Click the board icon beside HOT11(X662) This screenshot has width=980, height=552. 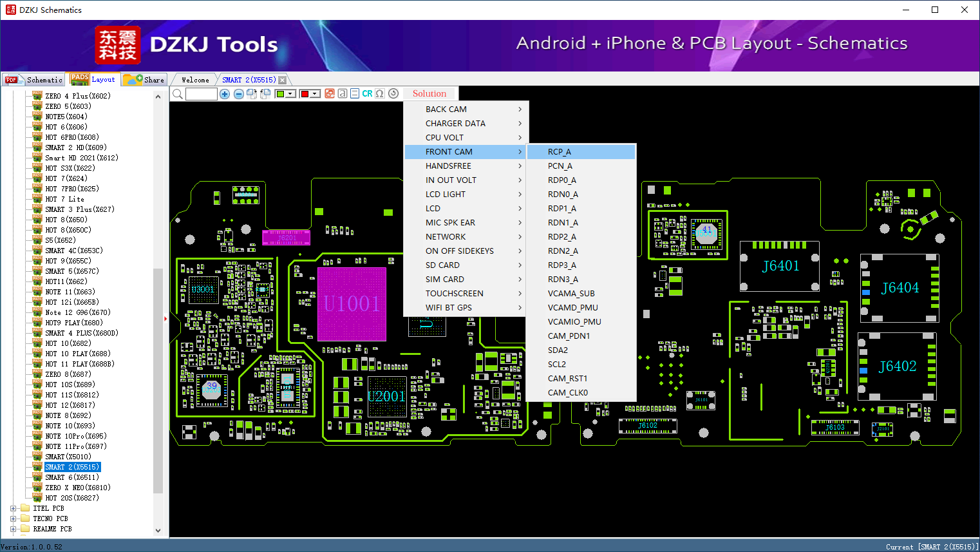(37, 281)
